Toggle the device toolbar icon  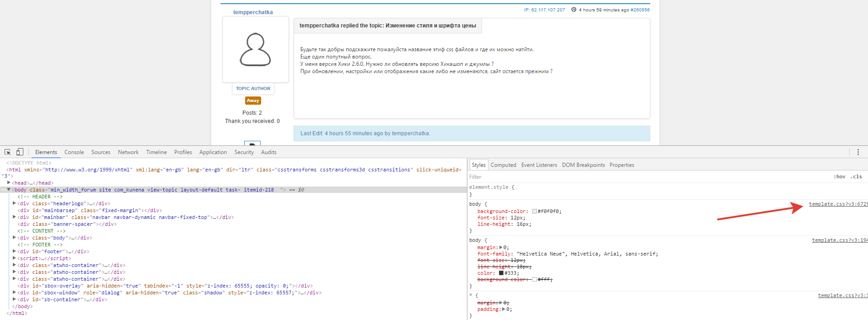point(20,152)
